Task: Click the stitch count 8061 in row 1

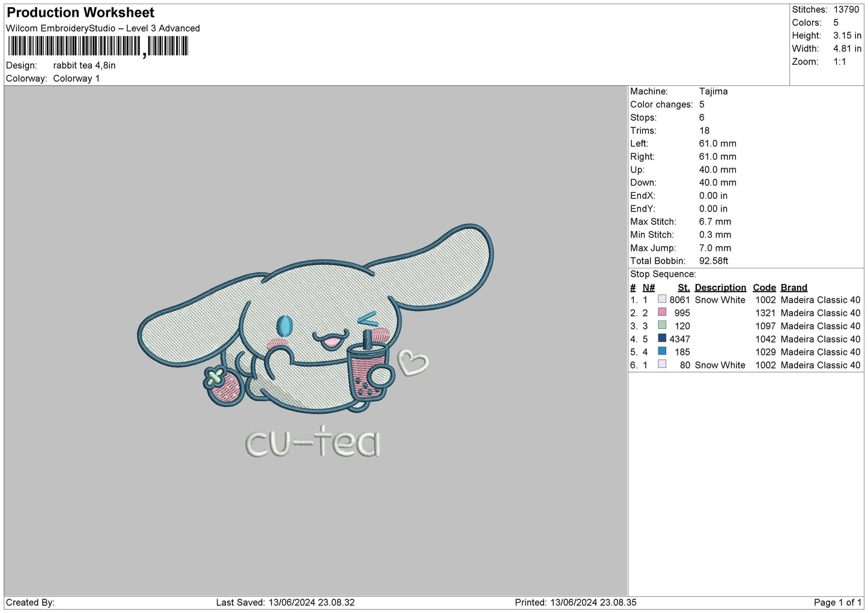Action: coord(680,300)
